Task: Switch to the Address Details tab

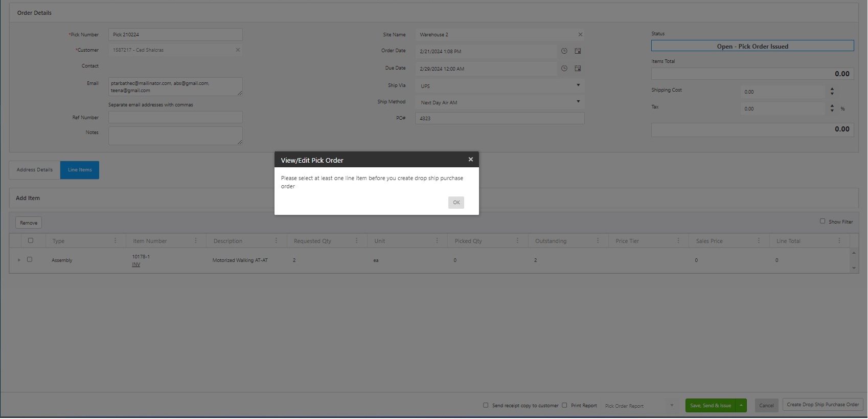Action: click(x=35, y=170)
